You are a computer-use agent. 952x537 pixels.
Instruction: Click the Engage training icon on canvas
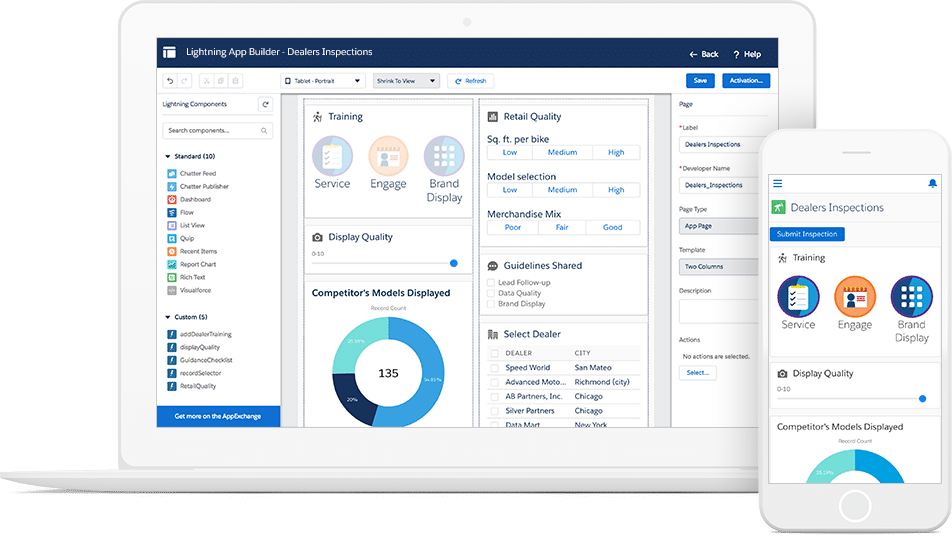pyautogui.click(x=388, y=156)
